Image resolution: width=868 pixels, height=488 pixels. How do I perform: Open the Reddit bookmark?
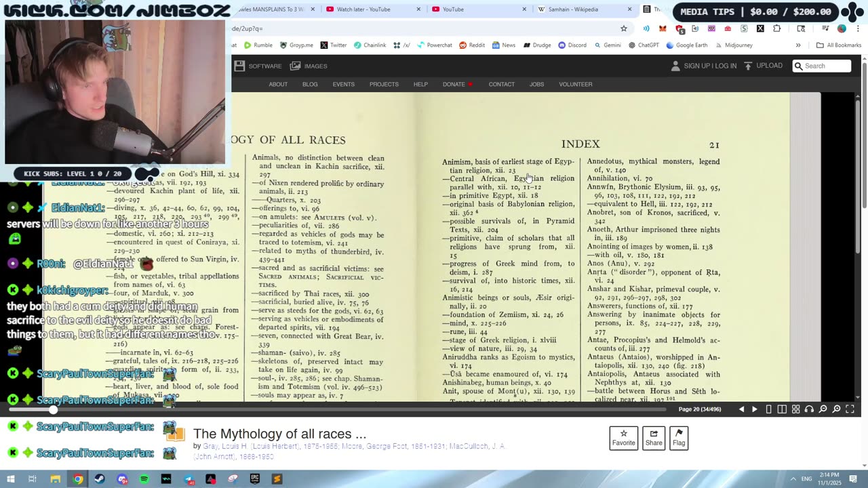472,45
